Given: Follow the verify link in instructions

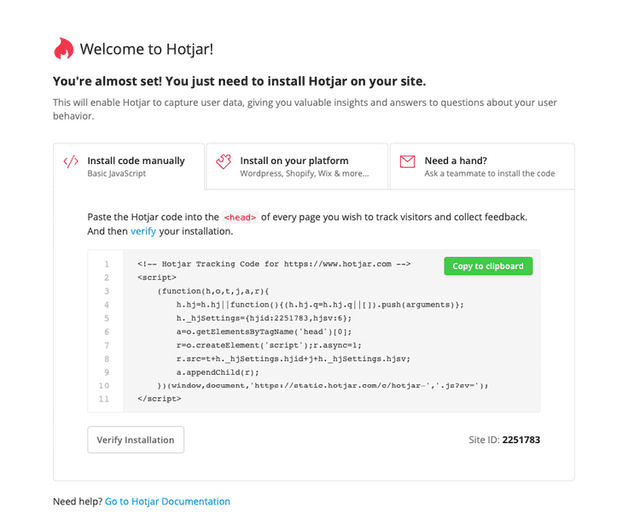Looking at the screenshot, I should pos(143,231).
